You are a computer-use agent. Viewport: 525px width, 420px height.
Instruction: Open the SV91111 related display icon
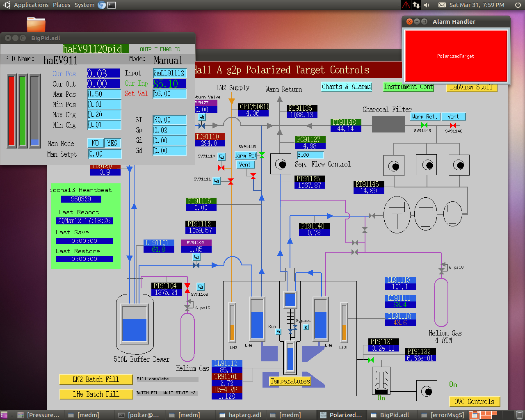[x=217, y=181]
